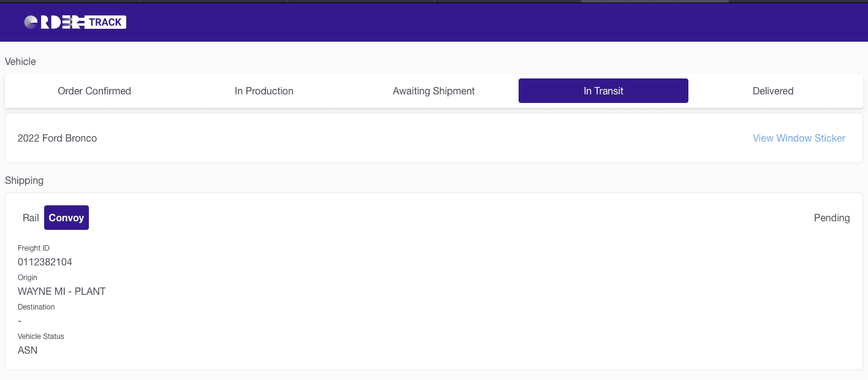
Task: Click the Pending shipping status text
Action: 832,218
